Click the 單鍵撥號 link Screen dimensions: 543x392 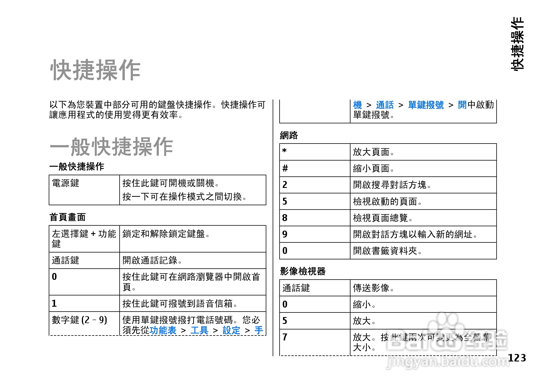point(426,105)
